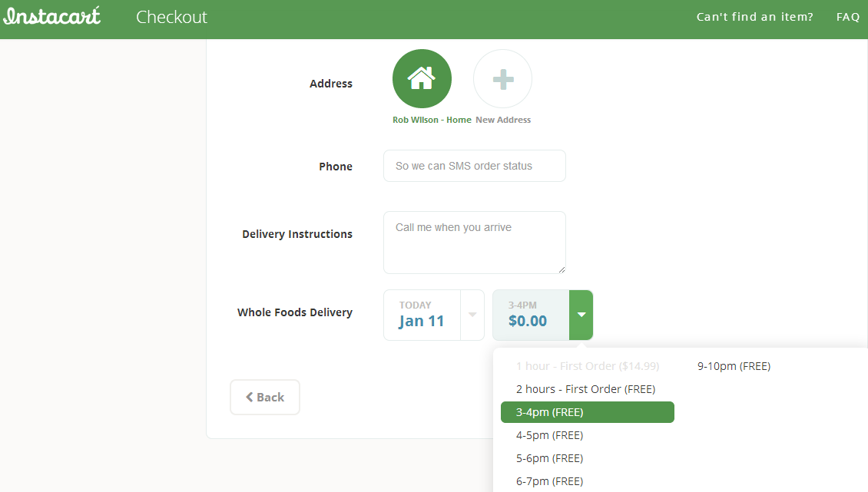Click the New Address plus icon
868x492 pixels.
502,78
